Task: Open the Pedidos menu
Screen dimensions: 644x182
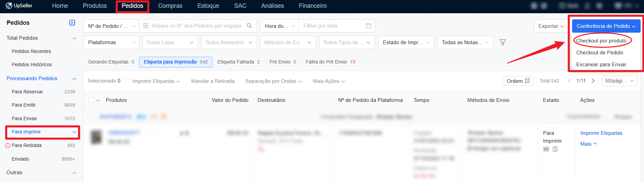Action: (132, 6)
